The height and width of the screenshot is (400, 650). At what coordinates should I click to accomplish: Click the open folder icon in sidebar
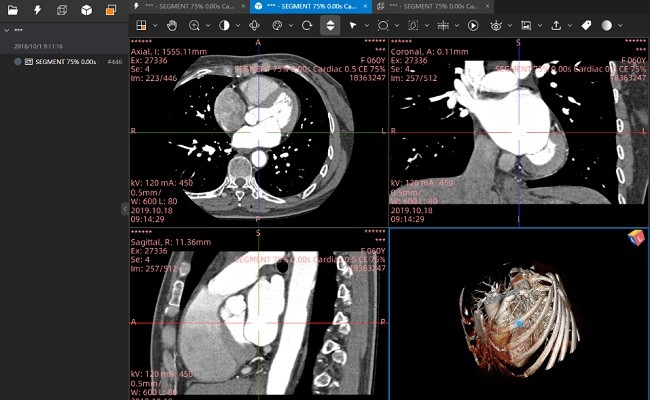click(x=12, y=9)
